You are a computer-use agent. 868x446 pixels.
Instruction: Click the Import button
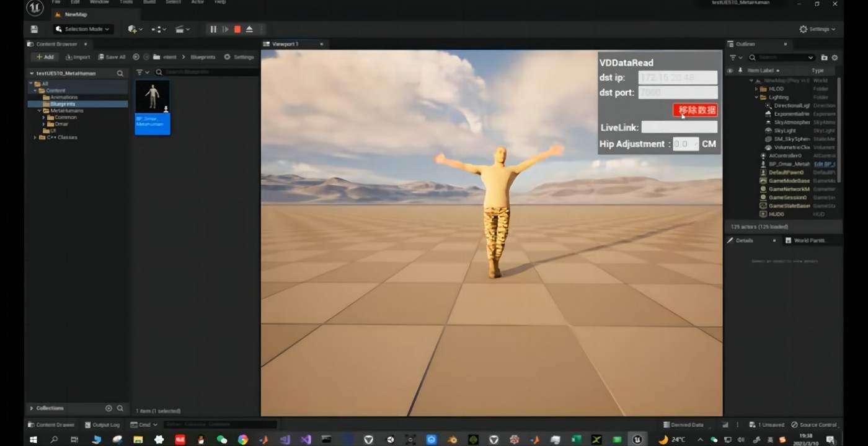click(x=77, y=57)
